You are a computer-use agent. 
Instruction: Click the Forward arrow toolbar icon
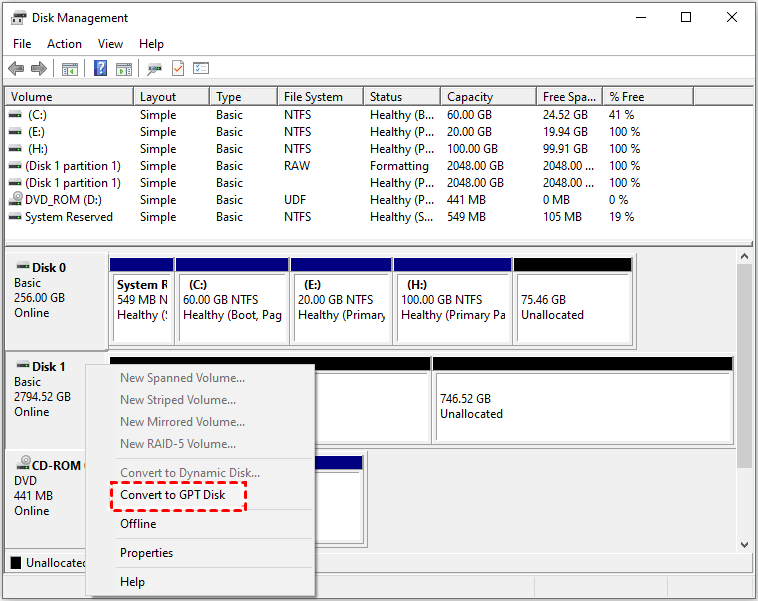pos(39,69)
